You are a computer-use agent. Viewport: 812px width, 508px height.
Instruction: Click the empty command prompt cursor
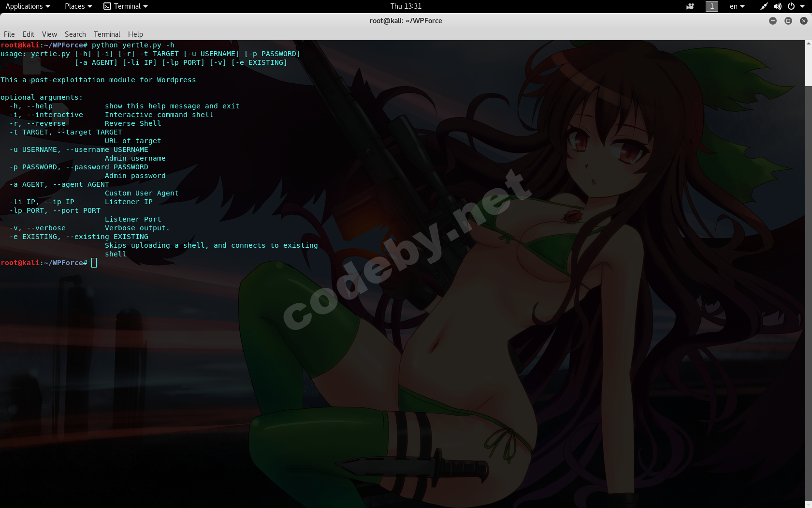pyautogui.click(x=94, y=263)
